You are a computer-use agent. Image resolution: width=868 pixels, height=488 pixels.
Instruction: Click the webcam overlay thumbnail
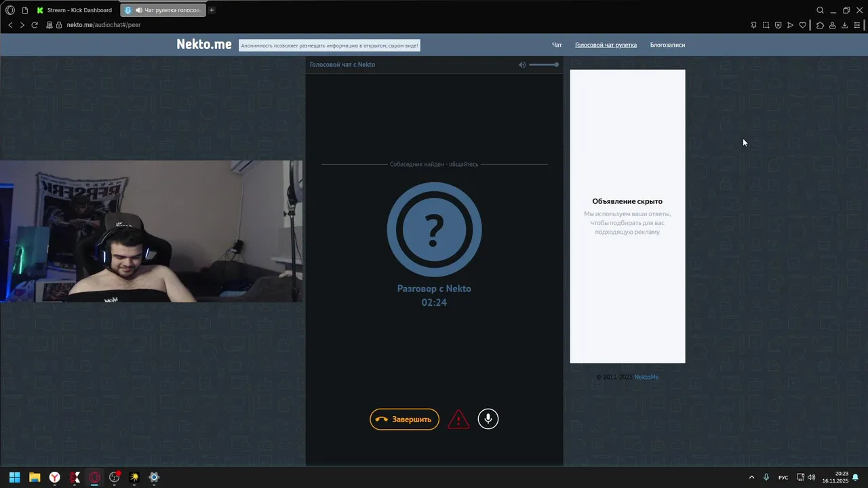[151, 231]
